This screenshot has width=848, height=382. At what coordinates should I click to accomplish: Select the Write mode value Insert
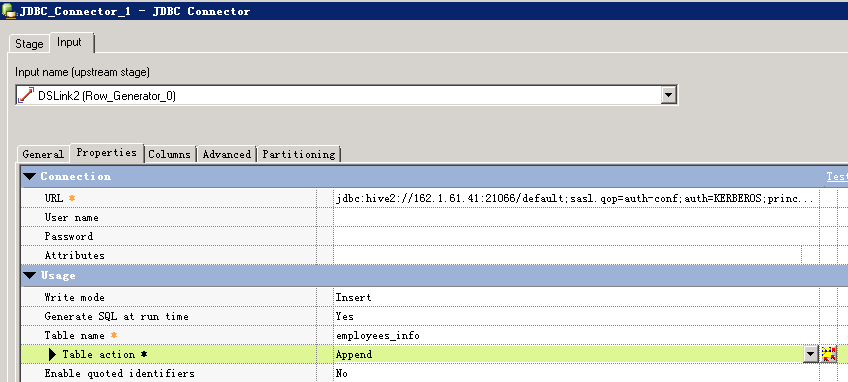(x=354, y=298)
